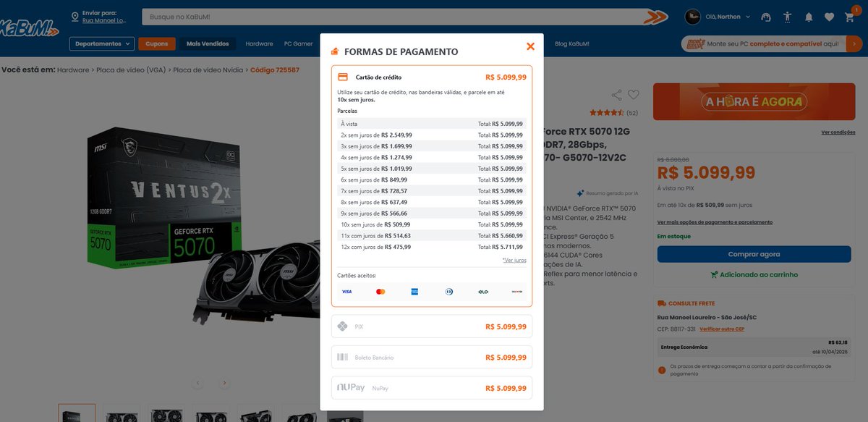This screenshot has width=868, height=422.
Task: Open the Hardware menu item
Action: (259, 43)
